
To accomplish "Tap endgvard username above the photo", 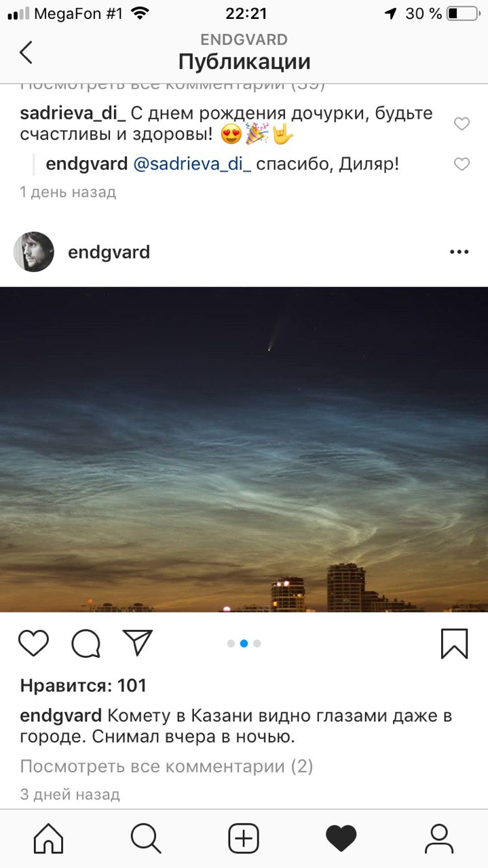I will pos(109,253).
